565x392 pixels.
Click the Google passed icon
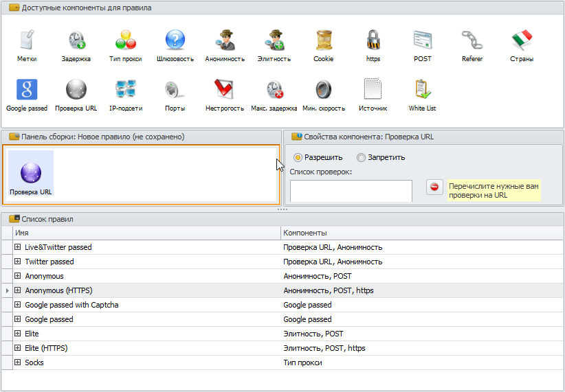(27, 90)
